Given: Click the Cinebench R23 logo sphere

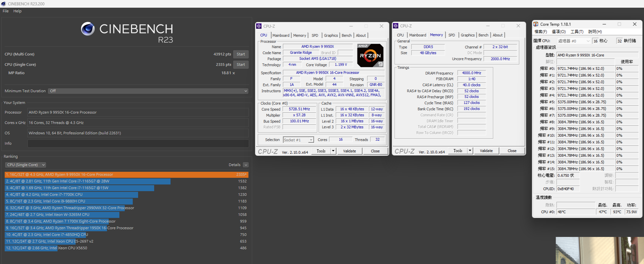Looking at the screenshot, I should (88, 29).
